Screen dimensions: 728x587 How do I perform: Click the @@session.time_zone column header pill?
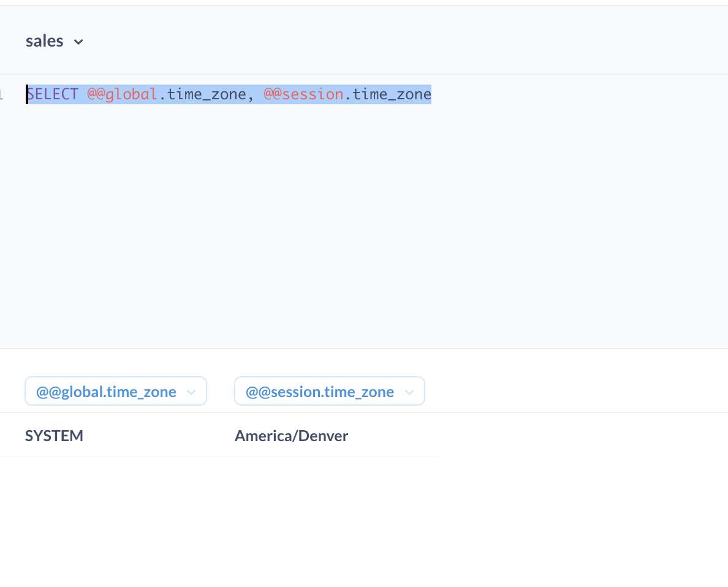pos(319,391)
